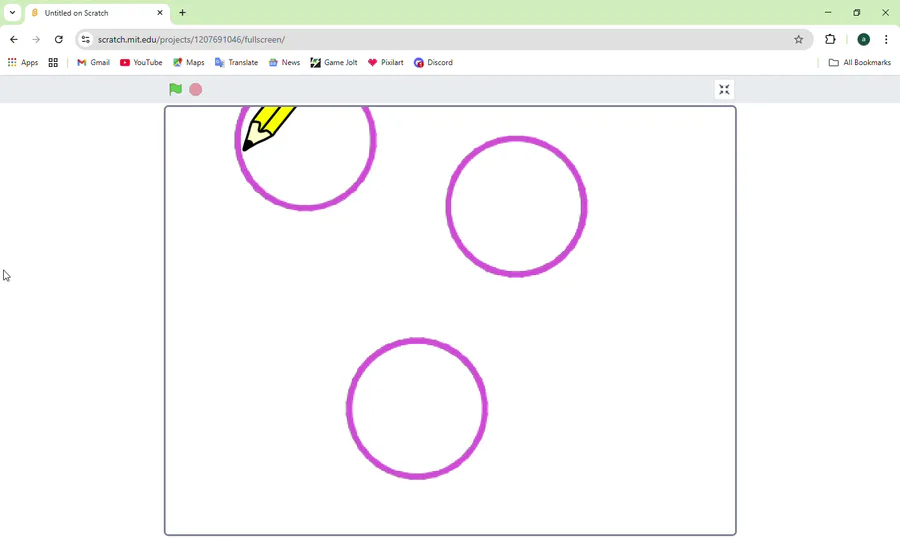Open a new browser tab
900x538 pixels.
(x=183, y=13)
